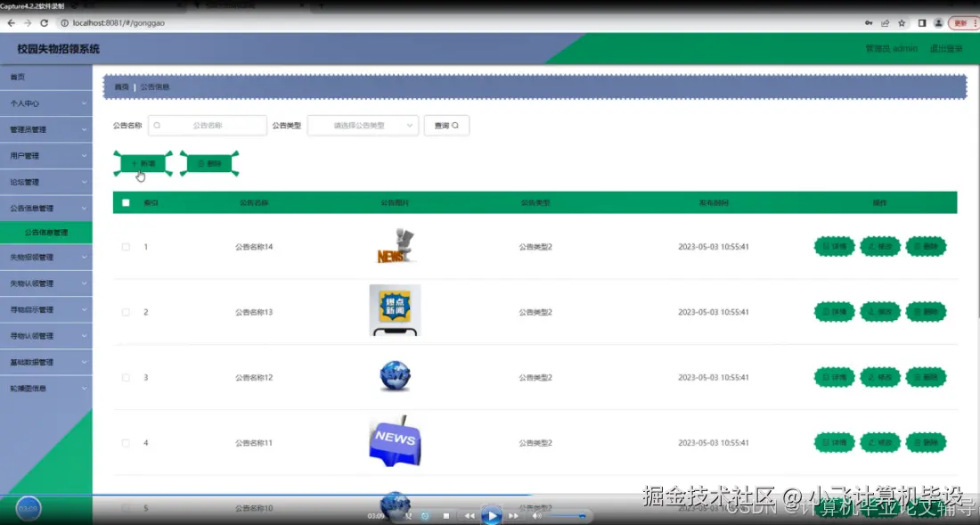Select 首页 in the left sidebar
Viewport: 980px width, 525px height.
46,77
